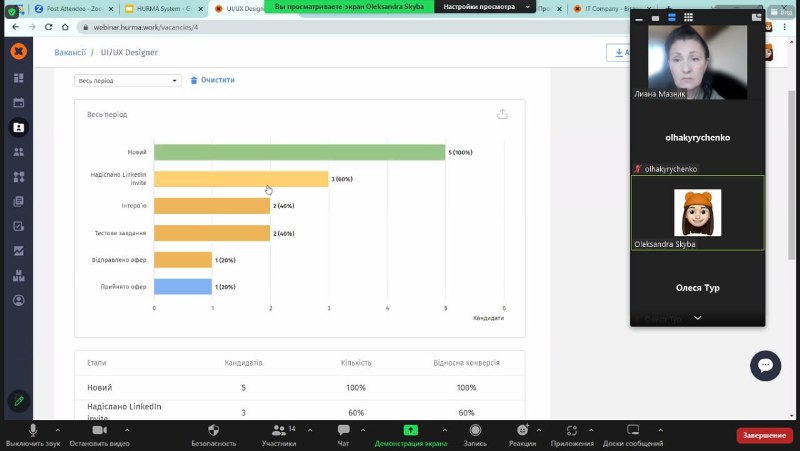Hide Zoom video thumbnails with minimize bar
Image resolution: width=800 pixels, height=451 pixels.
click(x=639, y=19)
